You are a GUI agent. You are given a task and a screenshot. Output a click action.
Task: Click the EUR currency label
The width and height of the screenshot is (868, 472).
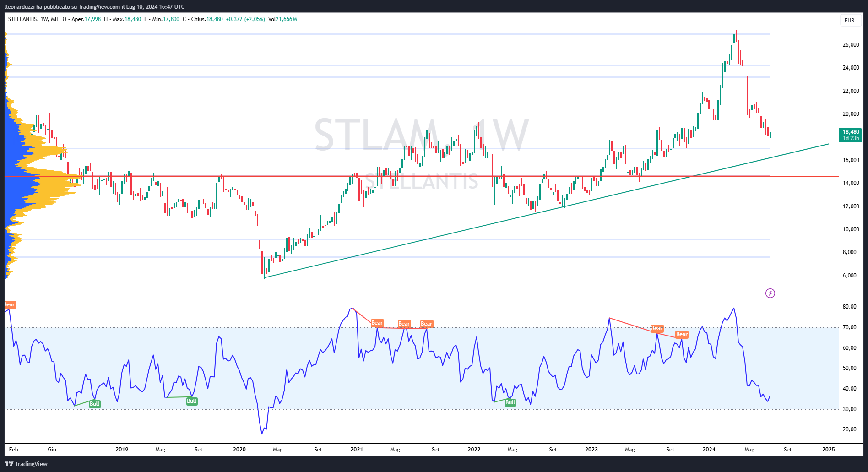[x=850, y=21]
